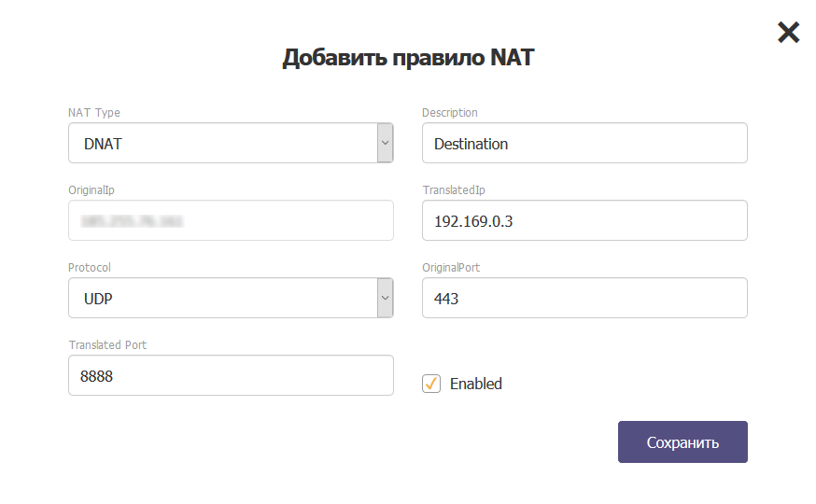Image resolution: width=816 pixels, height=504 pixels.
Task: Click the Добавить правило NAT heading
Action: [x=408, y=58]
